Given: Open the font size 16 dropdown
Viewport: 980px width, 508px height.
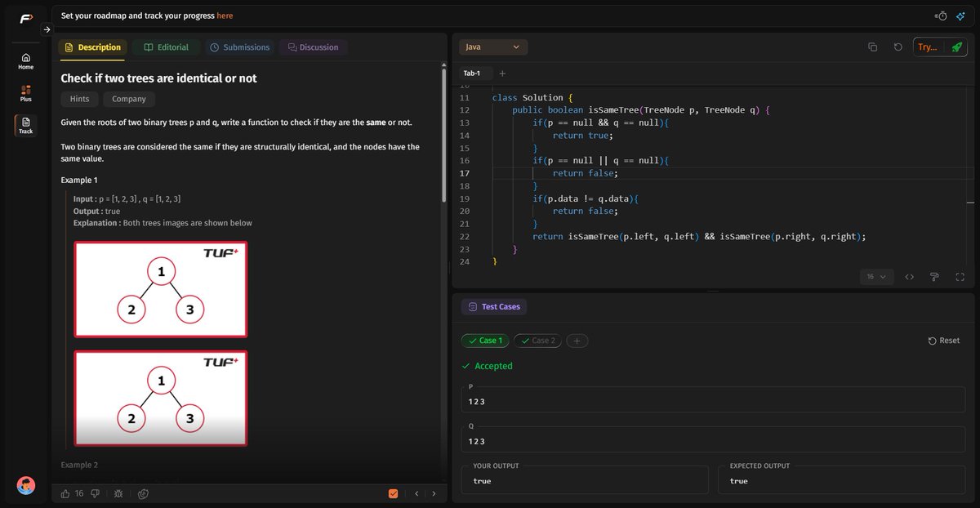Looking at the screenshot, I should tap(877, 277).
